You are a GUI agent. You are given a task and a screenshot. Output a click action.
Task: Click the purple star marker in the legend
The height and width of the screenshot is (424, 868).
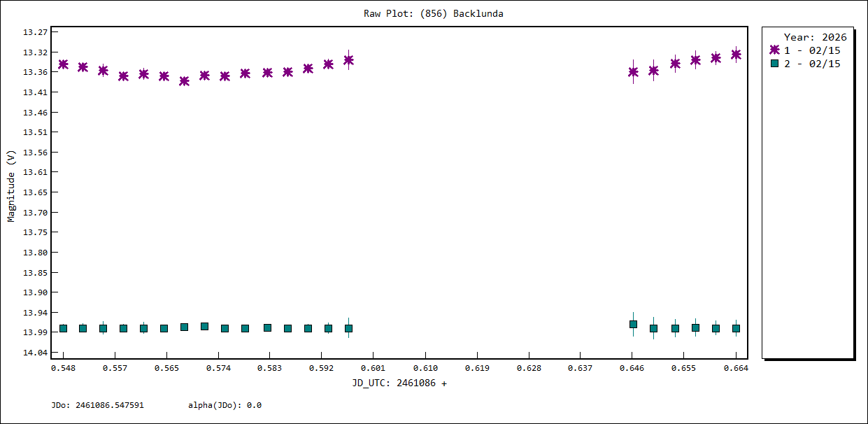coord(774,50)
